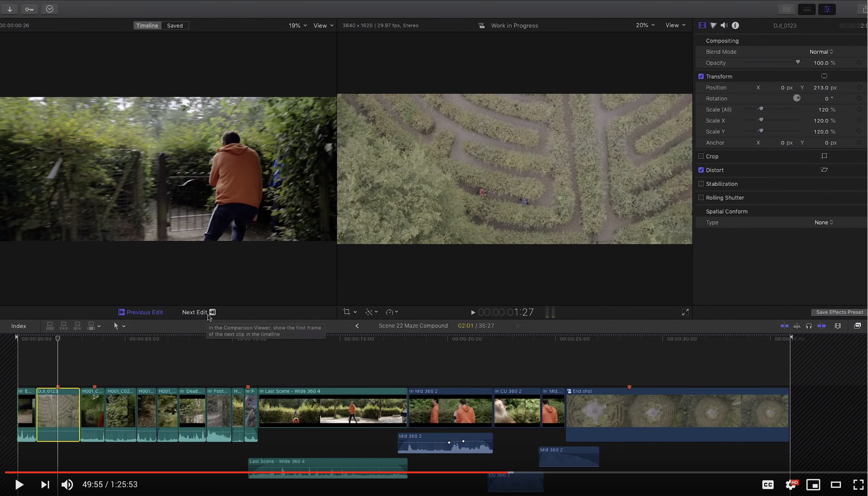Open the Work in Progress project icon
This screenshot has width=868, height=496.
pyautogui.click(x=482, y=25)
